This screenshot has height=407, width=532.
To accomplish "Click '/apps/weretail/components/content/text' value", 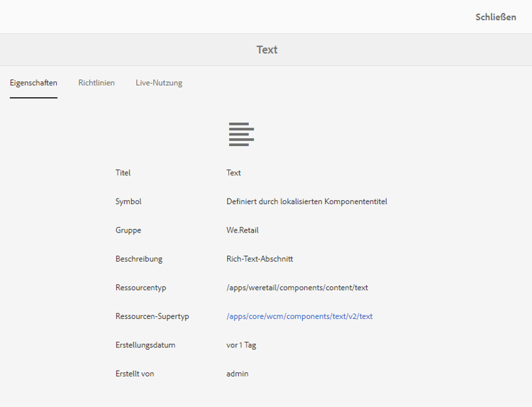I will coord(297,288).
